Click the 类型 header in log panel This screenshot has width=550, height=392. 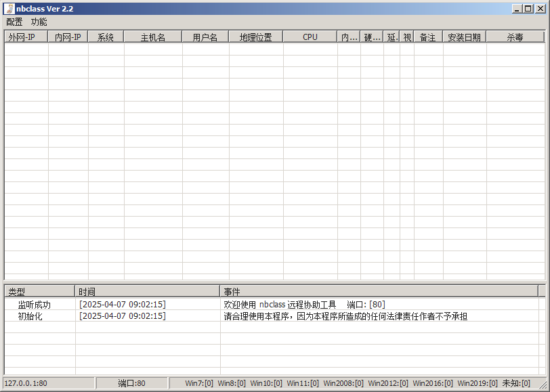(39, 291)
